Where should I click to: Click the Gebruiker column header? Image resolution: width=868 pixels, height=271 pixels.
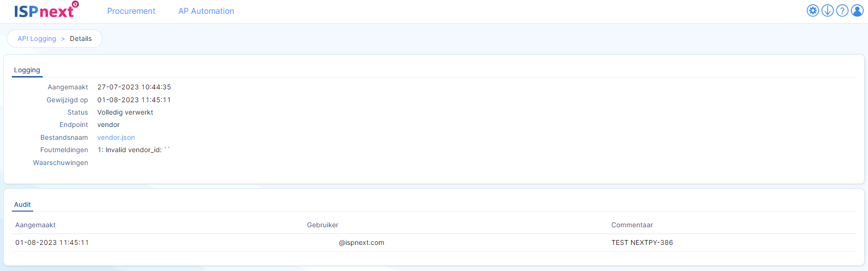[x=322, y=225]
